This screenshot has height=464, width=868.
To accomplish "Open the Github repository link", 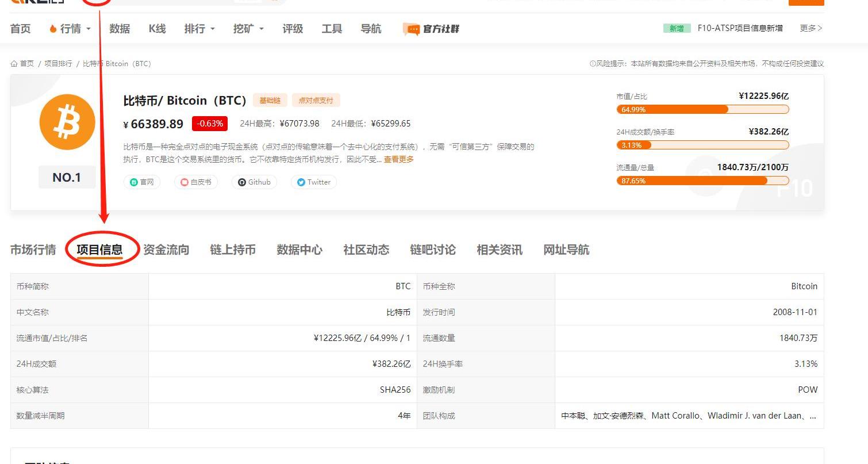I will coord(254,182).
